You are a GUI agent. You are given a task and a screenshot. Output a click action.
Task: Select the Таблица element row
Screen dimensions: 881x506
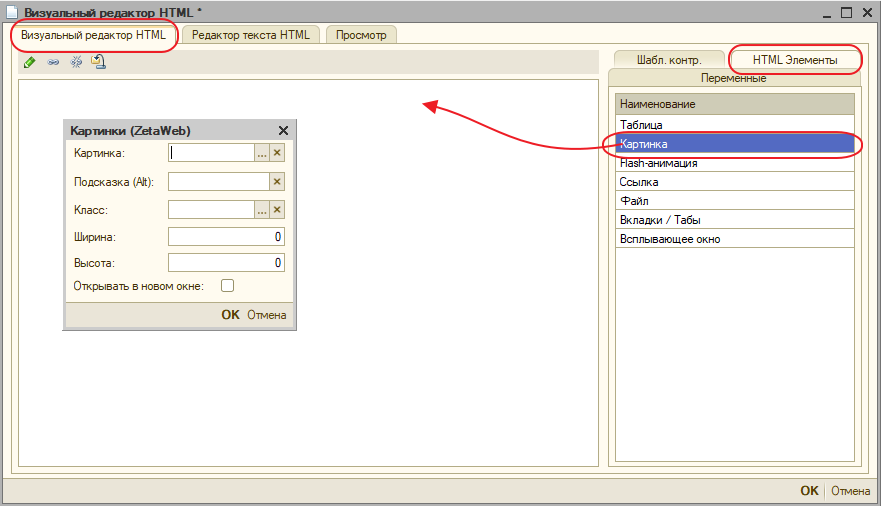coord(735,125)
